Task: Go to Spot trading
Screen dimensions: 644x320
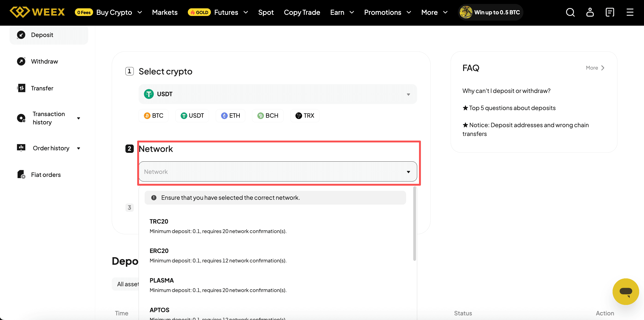Action: click(x=266, y=12)
